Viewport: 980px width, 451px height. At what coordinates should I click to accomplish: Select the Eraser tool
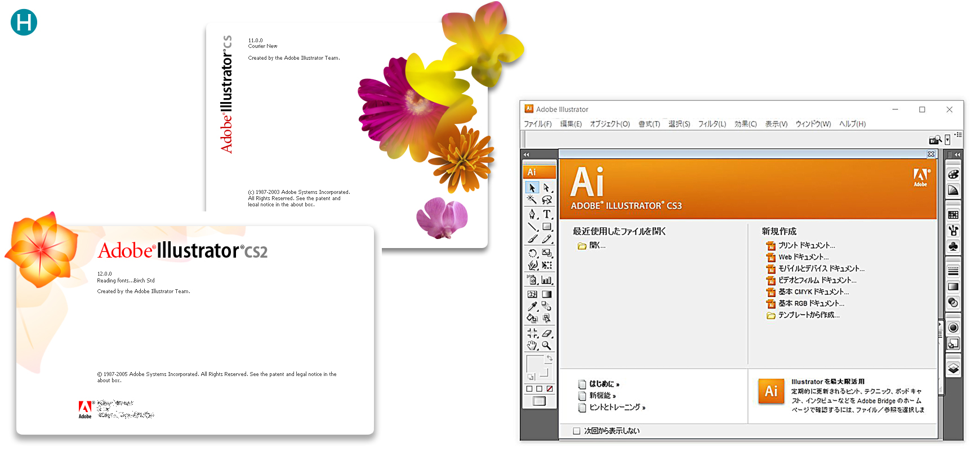point(546,333)
